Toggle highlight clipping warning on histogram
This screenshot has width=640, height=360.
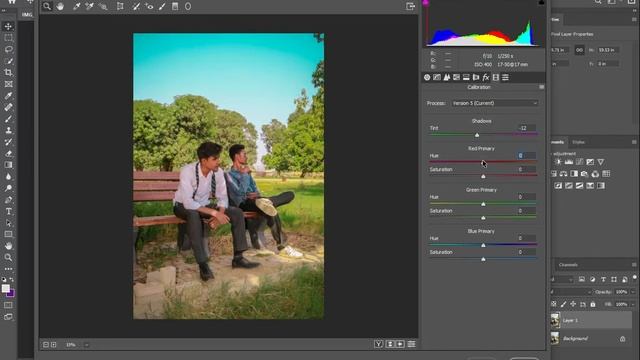pos(541,2)
